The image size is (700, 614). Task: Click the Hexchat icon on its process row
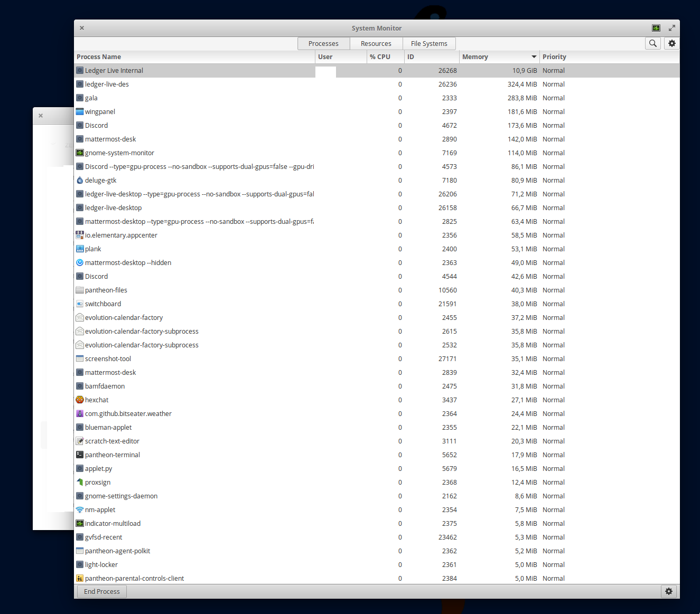pos(79,400)
